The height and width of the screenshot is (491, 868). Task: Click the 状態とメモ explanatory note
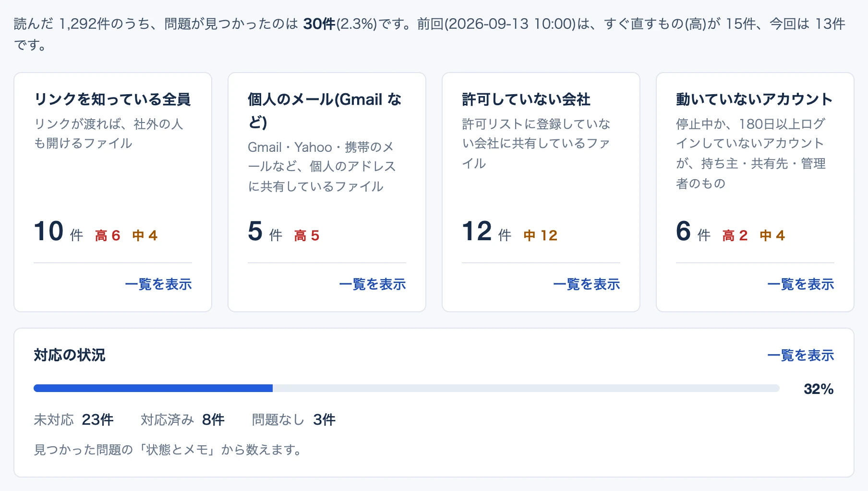[169, 450]
